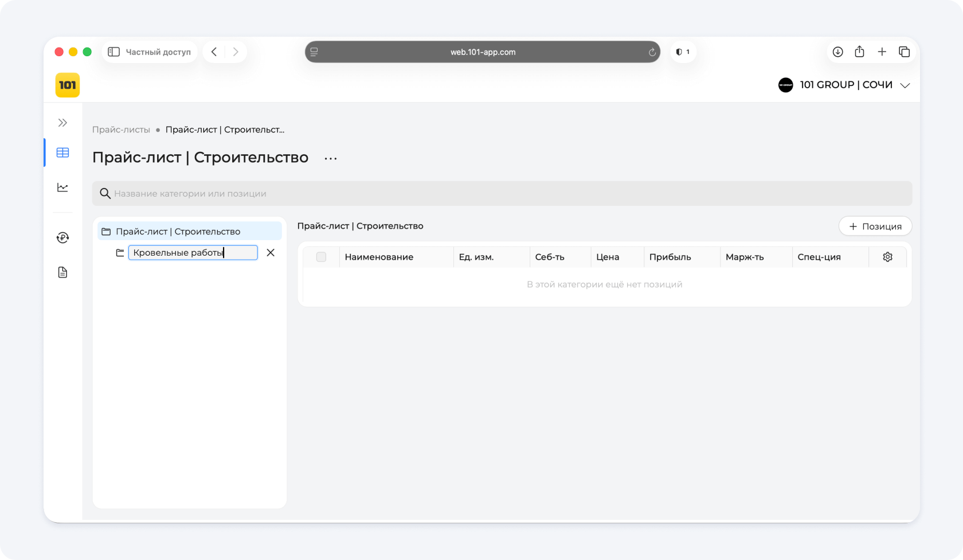Viewport: 963px width, 560px height.
Task: Click the yellow 101 logo
Action: pos(68,85)
